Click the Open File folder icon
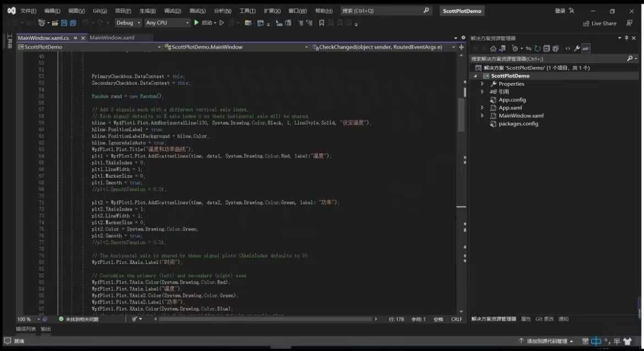This screenshot has height=351, width=644. 55,23
